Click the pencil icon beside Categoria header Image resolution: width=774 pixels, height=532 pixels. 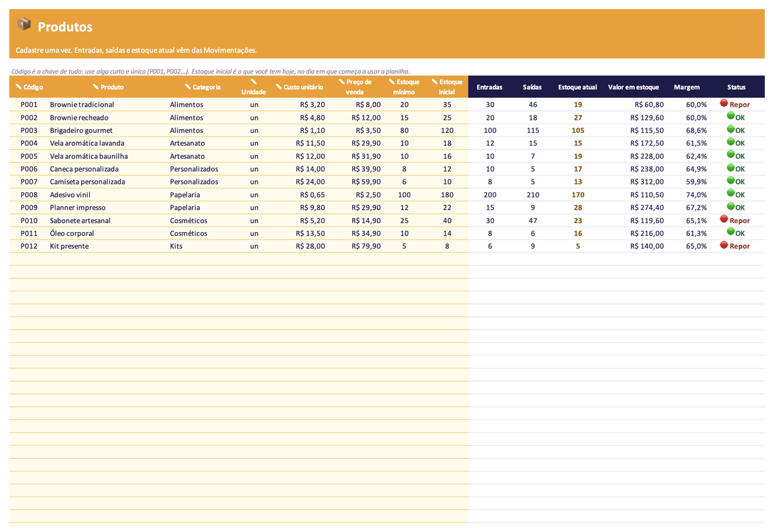pos(188,86)
